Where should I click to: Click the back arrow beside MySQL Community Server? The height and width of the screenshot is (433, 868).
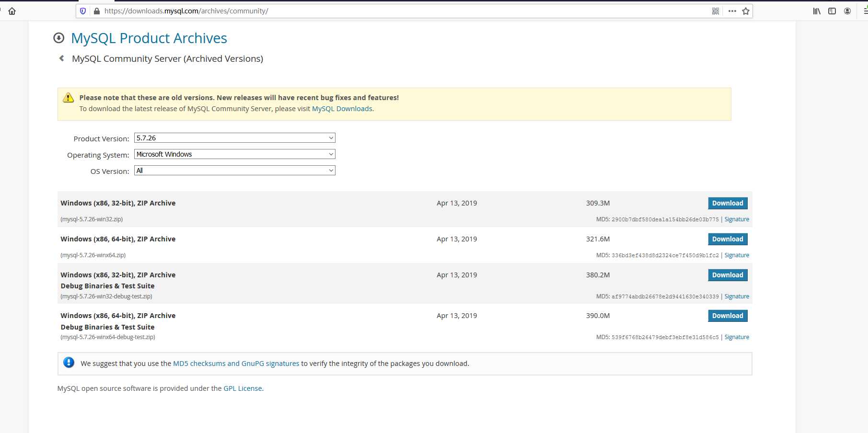61,58
